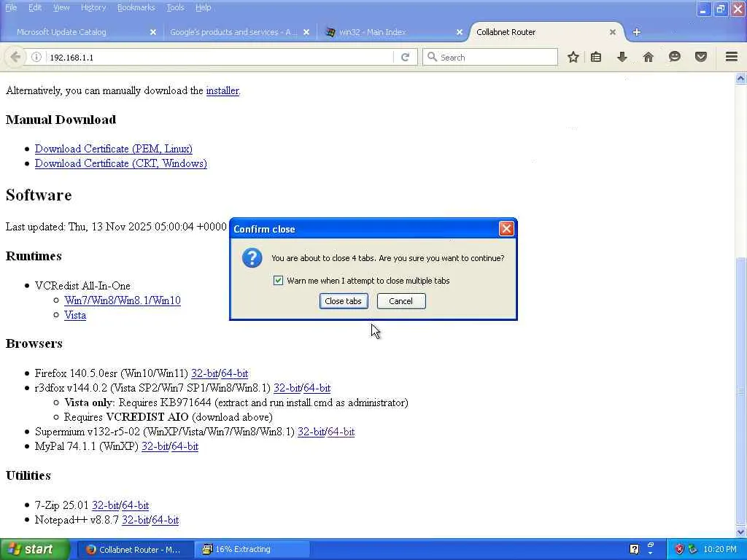Download r3dfox 32-bit
Screen dimensions: 747x560
click(287, 388)
